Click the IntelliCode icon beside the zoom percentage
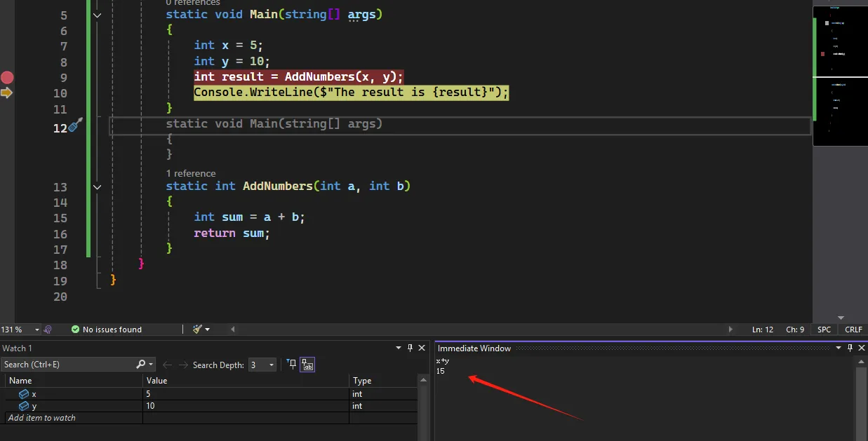This screenshot has width=868, height=441. click(48, 329)
